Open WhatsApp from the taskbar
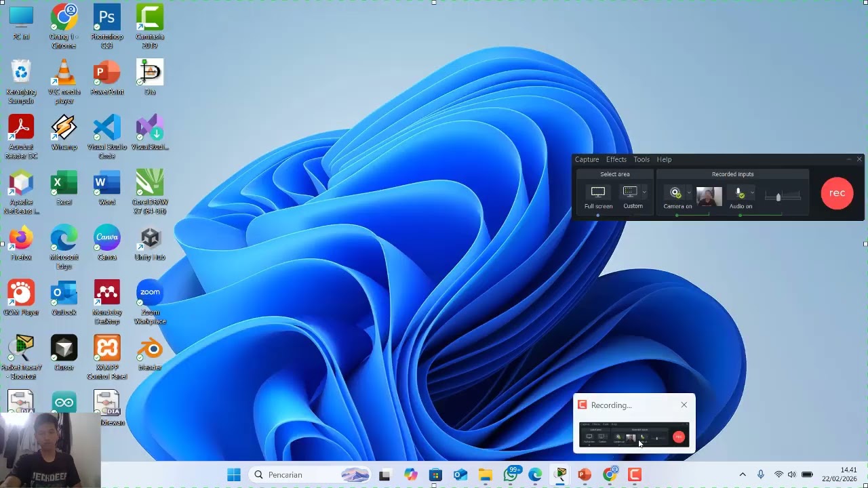Image resolution: width=868 pixels, height=488 pixels. [511, 474]
